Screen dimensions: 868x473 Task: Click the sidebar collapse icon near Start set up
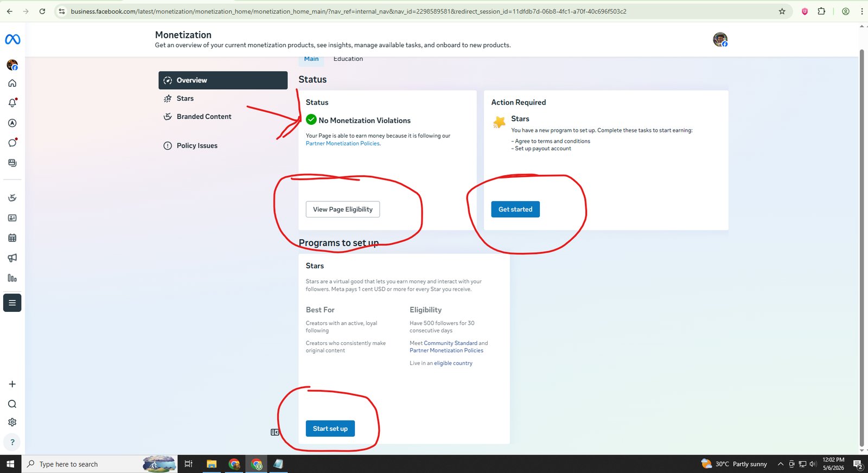[275, 432]
